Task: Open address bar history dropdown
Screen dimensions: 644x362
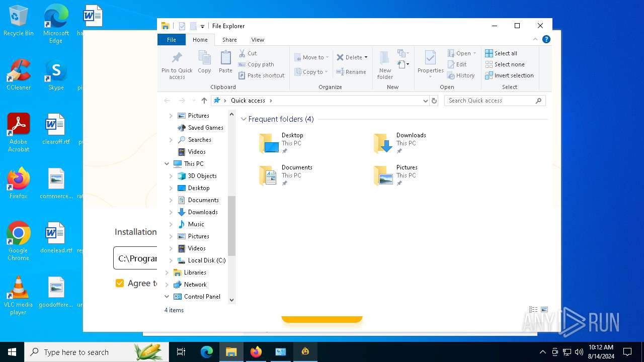Action: pos(425,101)
